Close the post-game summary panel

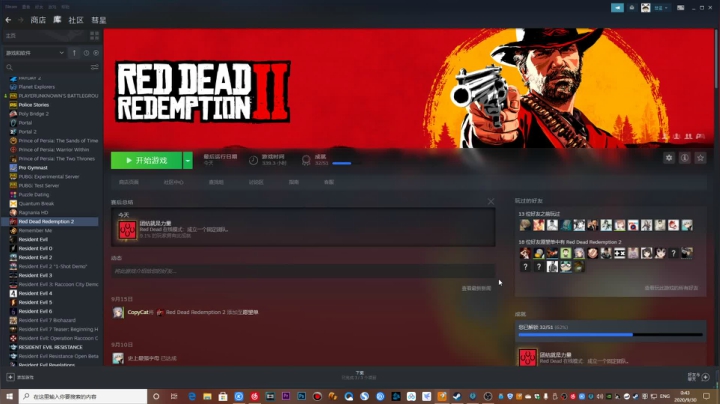[x=491, y=202]
